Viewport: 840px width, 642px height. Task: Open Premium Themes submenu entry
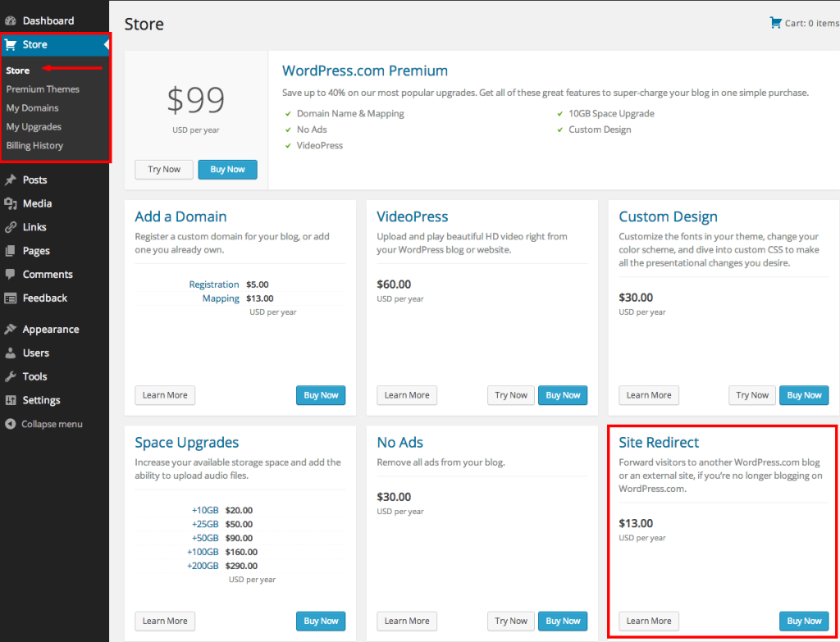(x=43, y=89)
